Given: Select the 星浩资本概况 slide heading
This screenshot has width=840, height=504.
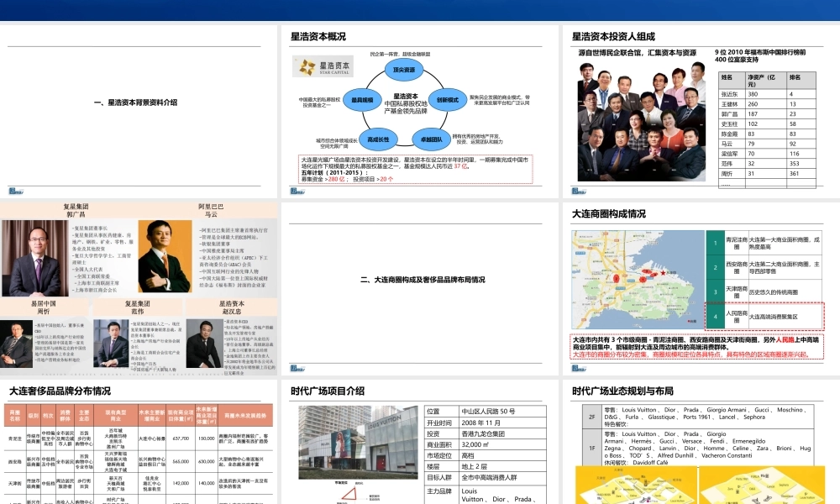Looking at the screenshot, I should (x=318, y=36).
